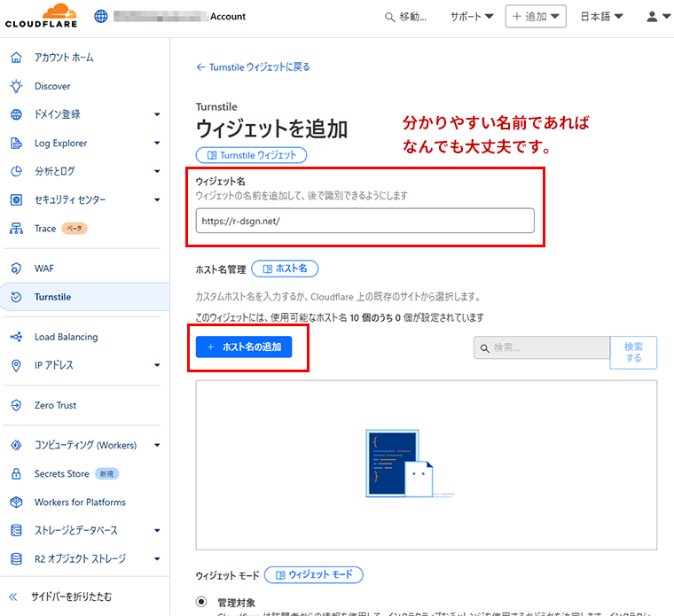The height and width of the screenshot is (616, 674).
Task: Click the Discover lightbulb icon
Action: coord(16,86)
